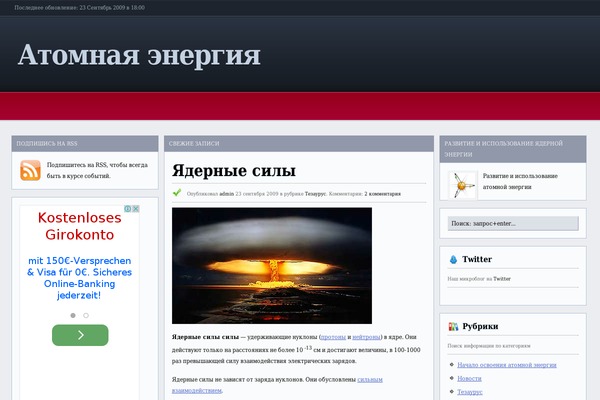
Task: Follow the нейтроны link
Action: [366, 337]
